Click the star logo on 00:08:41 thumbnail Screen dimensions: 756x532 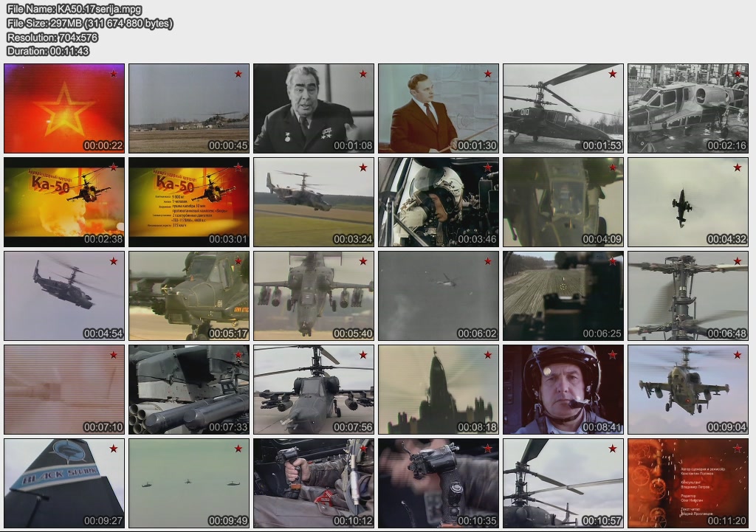point(613,355)
